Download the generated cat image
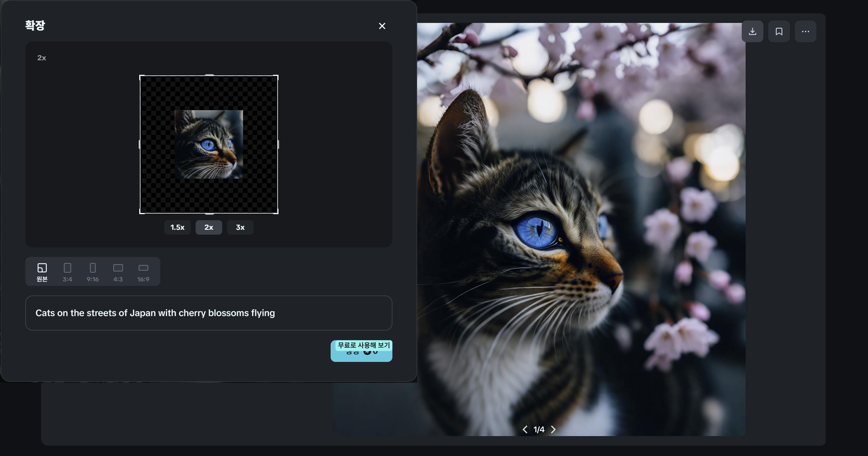Screen dimensions: 868x456 752,31
